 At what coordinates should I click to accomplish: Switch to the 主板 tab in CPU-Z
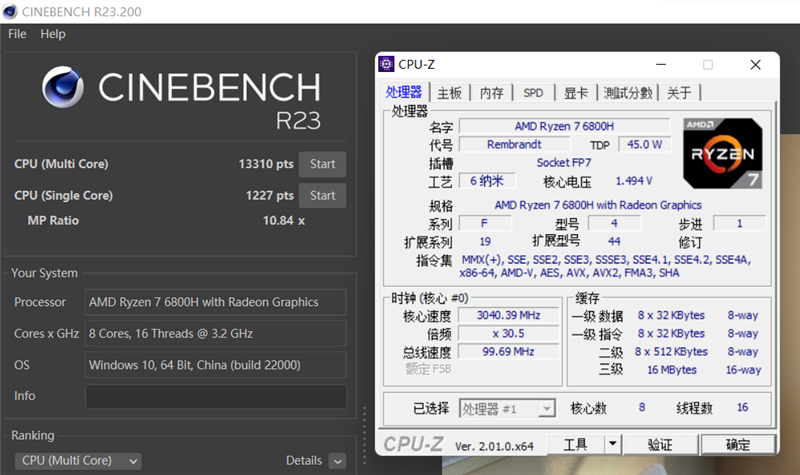tap(449, 93)
